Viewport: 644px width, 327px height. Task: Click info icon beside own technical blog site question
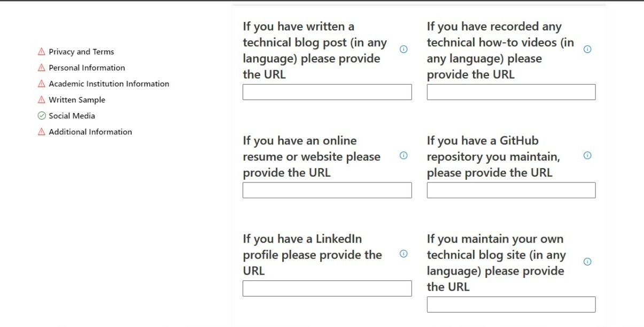[587, 262]
